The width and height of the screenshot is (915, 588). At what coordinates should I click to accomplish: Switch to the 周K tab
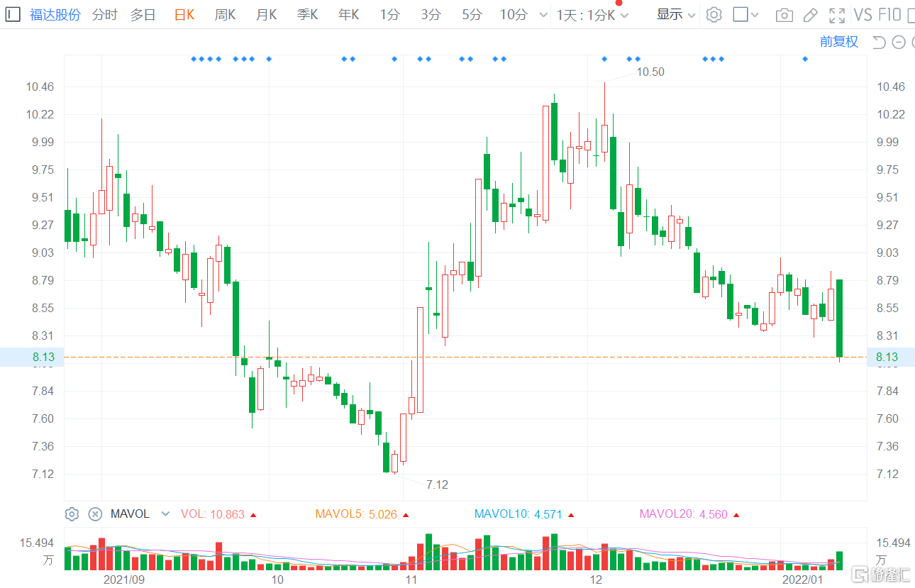pos(226,14)
